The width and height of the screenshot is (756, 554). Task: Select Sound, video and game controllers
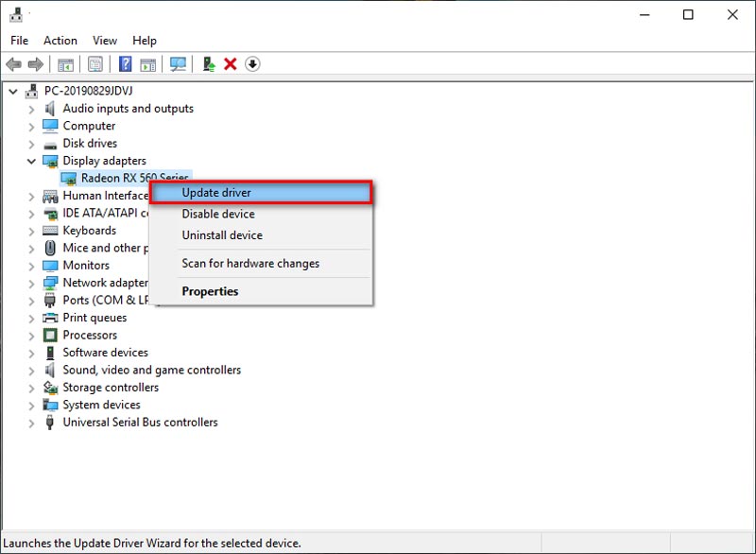[x=152, y=370]
